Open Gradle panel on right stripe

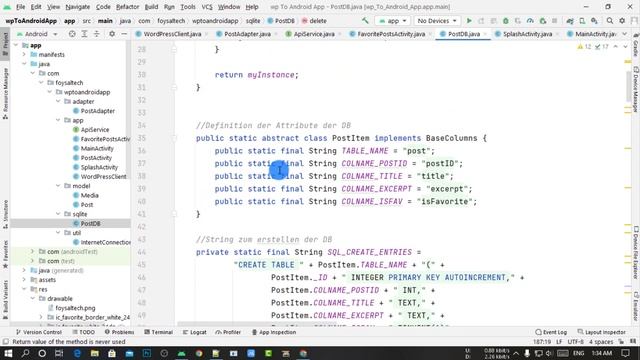(x=636, y=45)
